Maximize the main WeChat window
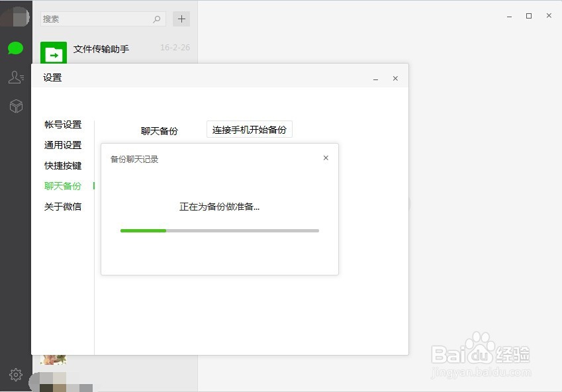The width and height of the screenshot is (562, 392). pos(529,16)
